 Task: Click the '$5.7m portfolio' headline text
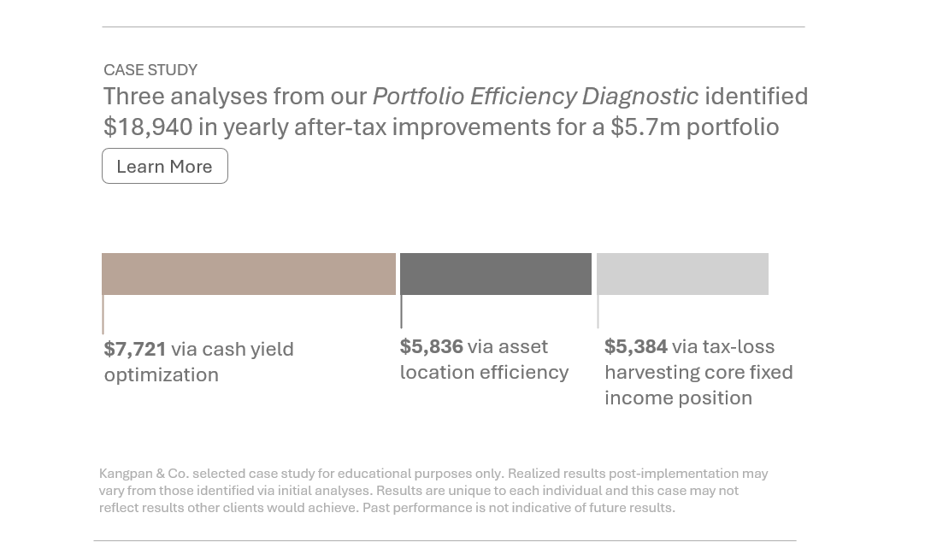(x=694, y=127)
